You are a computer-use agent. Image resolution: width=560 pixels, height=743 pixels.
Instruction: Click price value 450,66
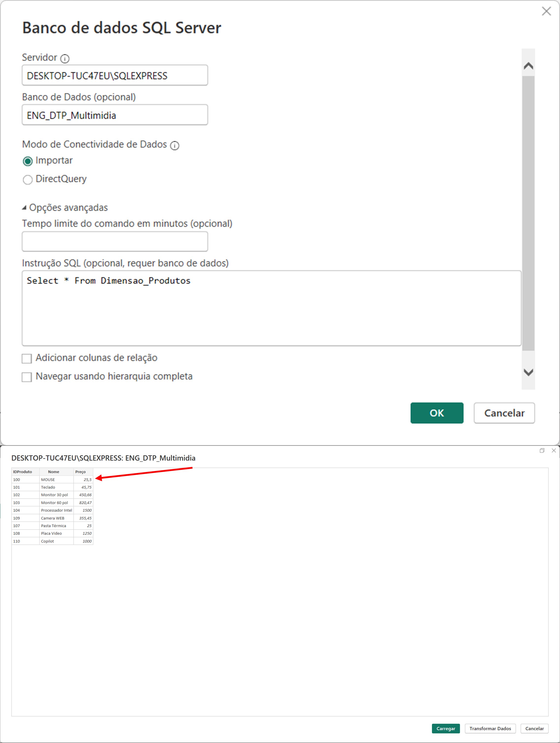pyautogui.click(x=83, y=495)
